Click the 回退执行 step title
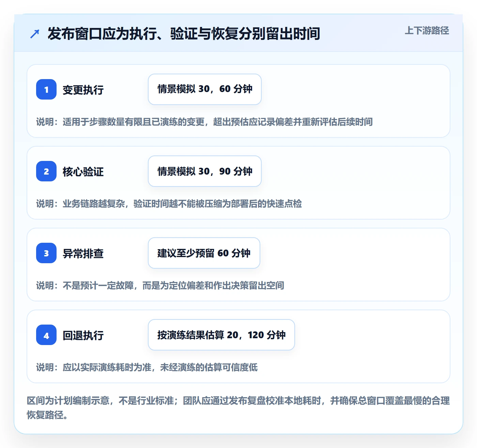The width and height of the screenshot is (477, 448). 83,335
